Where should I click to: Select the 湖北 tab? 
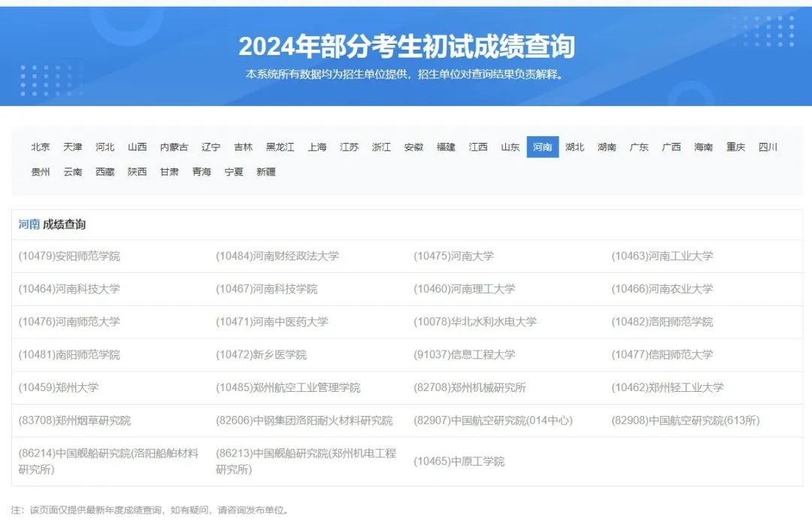pos(575,147)
